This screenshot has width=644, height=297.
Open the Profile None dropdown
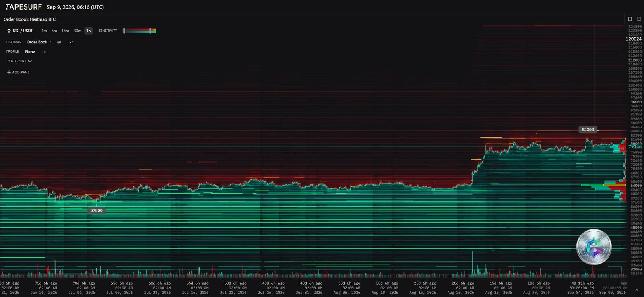coord(35,52)
